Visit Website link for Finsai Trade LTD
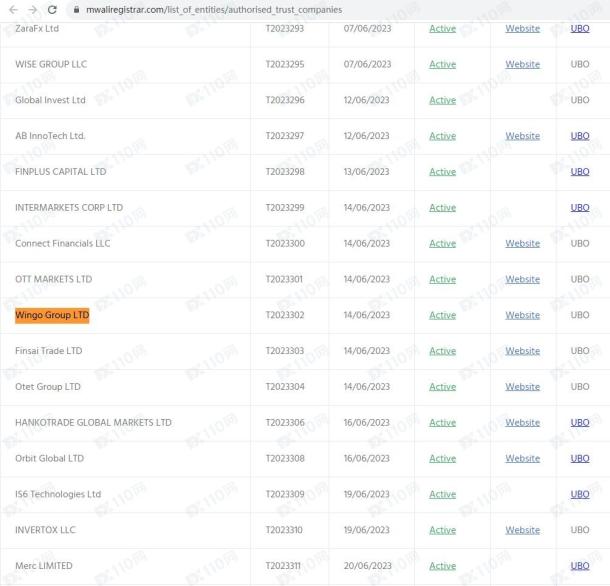 point(522,351)
